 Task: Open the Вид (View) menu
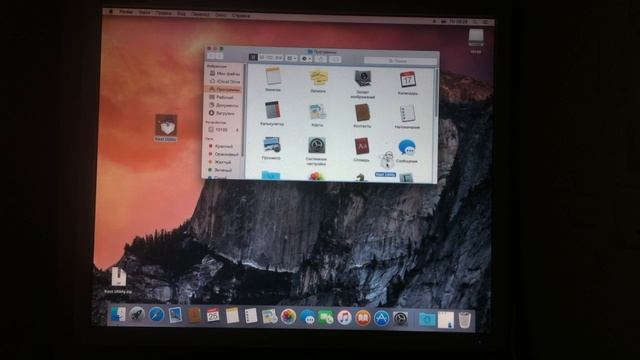click(181, 14)
